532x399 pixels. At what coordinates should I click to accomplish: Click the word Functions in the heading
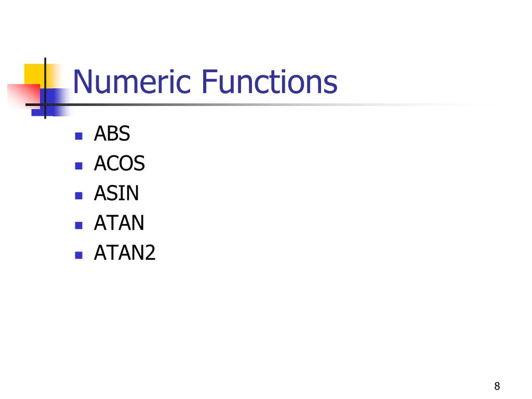click(x=270, y=82)
